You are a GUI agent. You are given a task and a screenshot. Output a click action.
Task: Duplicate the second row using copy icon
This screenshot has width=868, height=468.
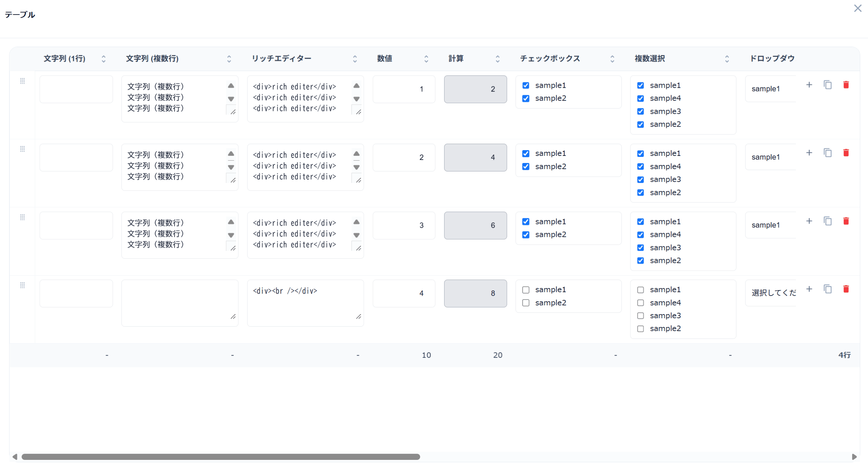tap(827, 153)
